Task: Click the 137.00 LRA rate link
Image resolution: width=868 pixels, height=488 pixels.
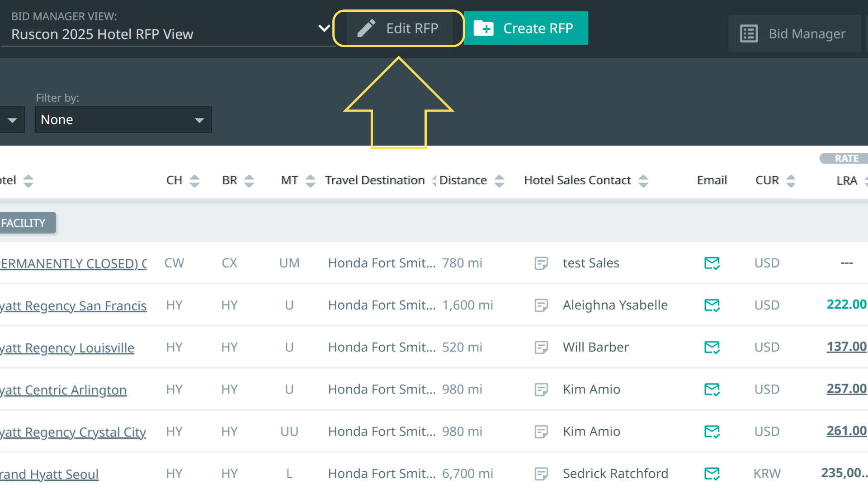Action: tap(846, 347)
